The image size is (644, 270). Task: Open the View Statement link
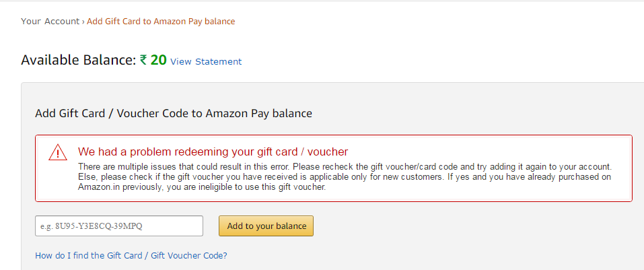(206, 62)
